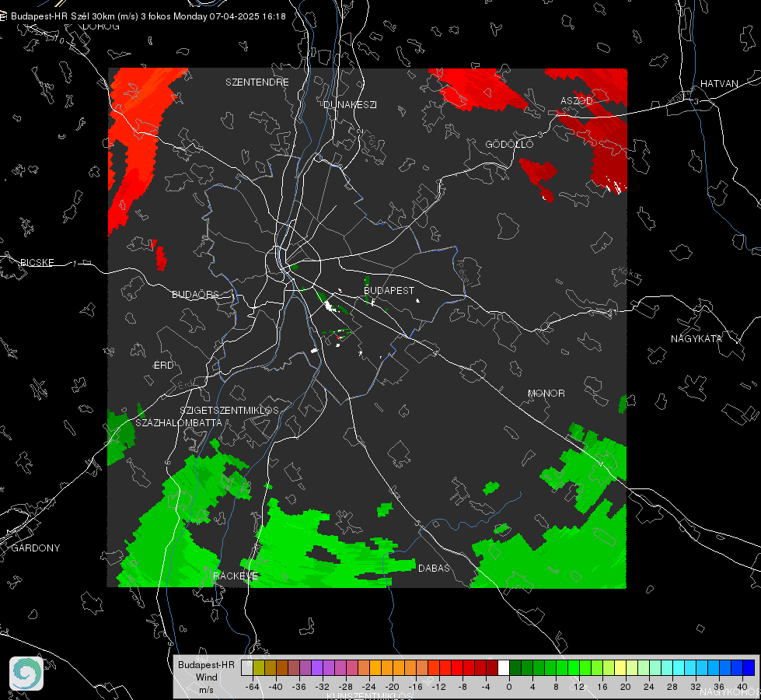Click the GÁRDONY town label
The image size is (761, 700).
click(x=36, y=548)
